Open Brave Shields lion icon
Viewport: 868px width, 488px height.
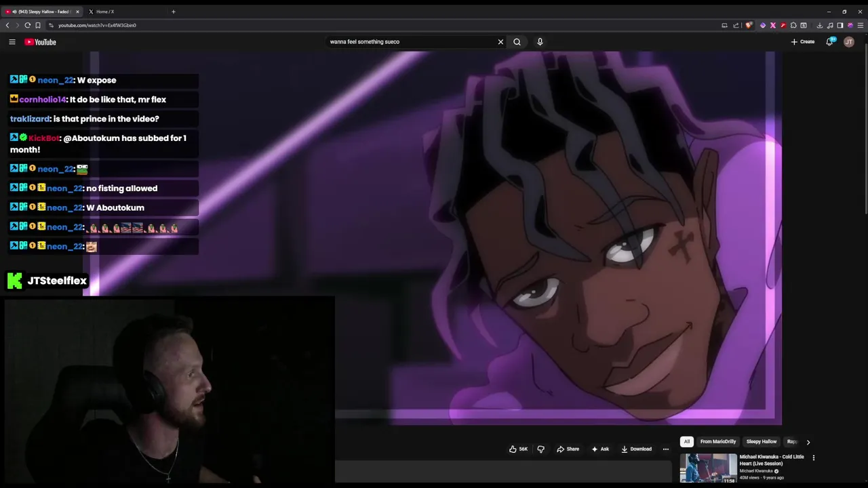point(749,25)
